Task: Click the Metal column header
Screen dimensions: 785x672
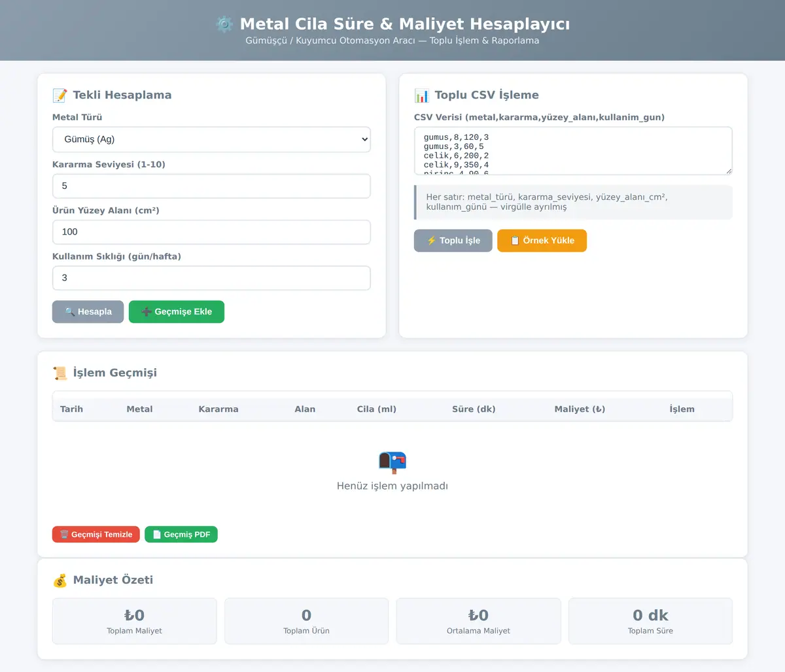Action: [x=139, y=409]
